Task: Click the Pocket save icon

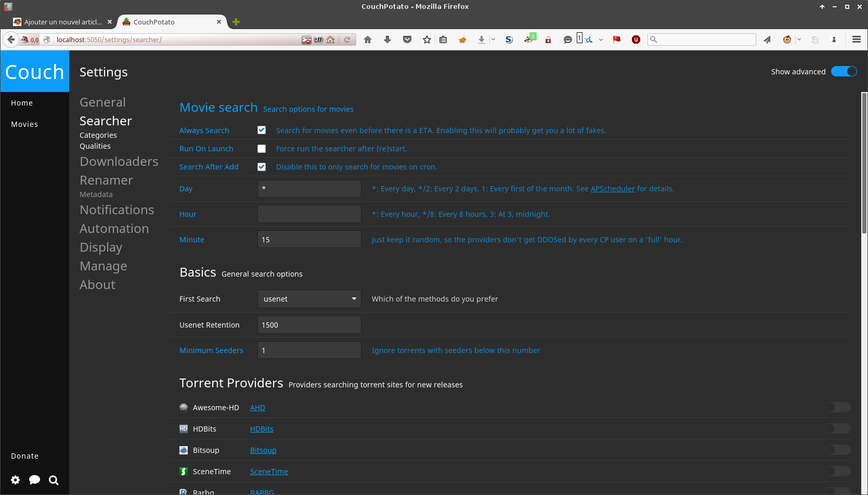Action: (407, 40)
